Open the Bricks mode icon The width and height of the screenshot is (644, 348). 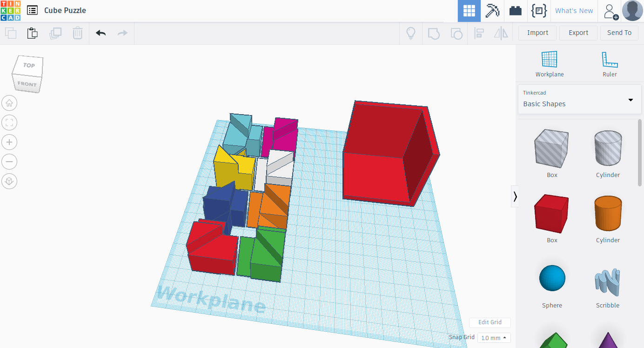(x=516, y=11)
